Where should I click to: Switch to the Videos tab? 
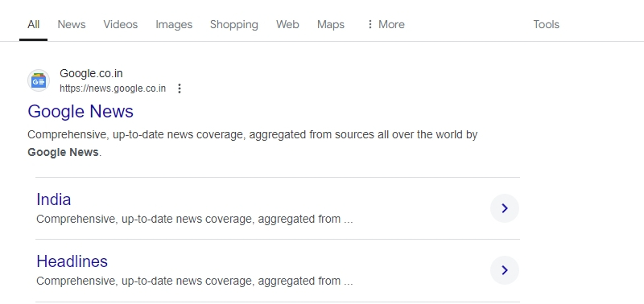click(120, 25)
